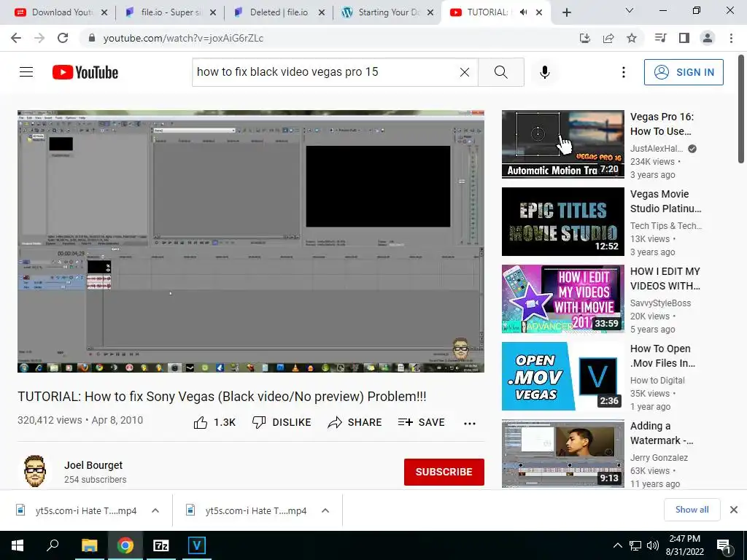Open Joel Bourget channel avatar
Image resolution: width=747 pixels, height=560 pixels.
pyautogui.click(x=35, y=472)
